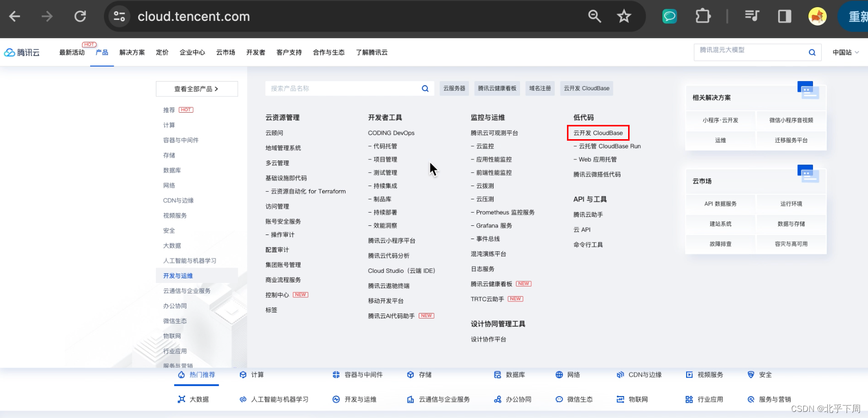Select bottom 云通信与企业服务 icon
The width and height of the screenshot is (868, 418).
click(x=411, y=399)
